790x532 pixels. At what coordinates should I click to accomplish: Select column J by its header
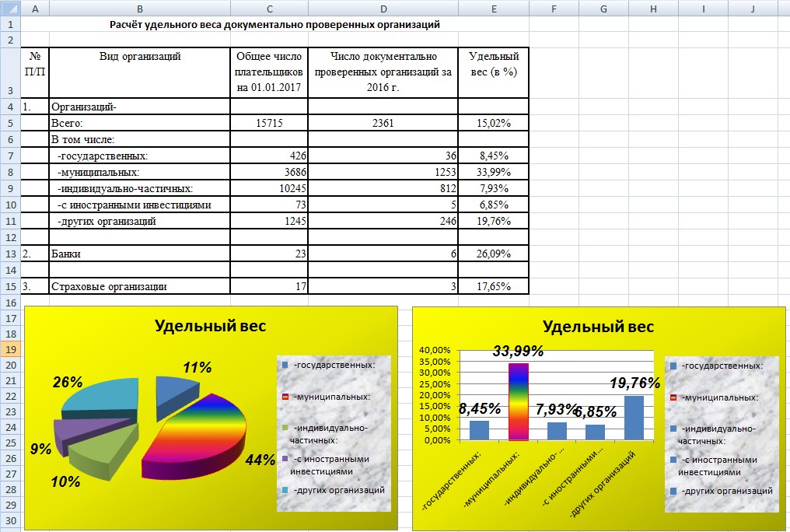point(752,8)
